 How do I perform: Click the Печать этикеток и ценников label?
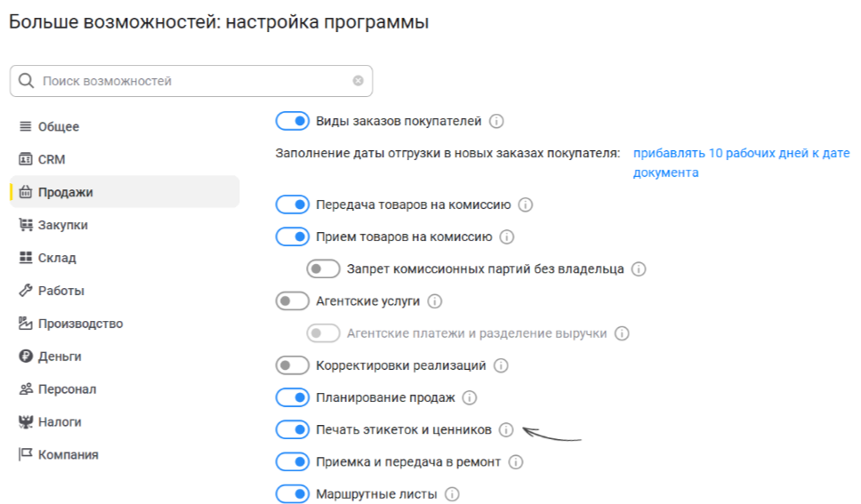(404, 429)
